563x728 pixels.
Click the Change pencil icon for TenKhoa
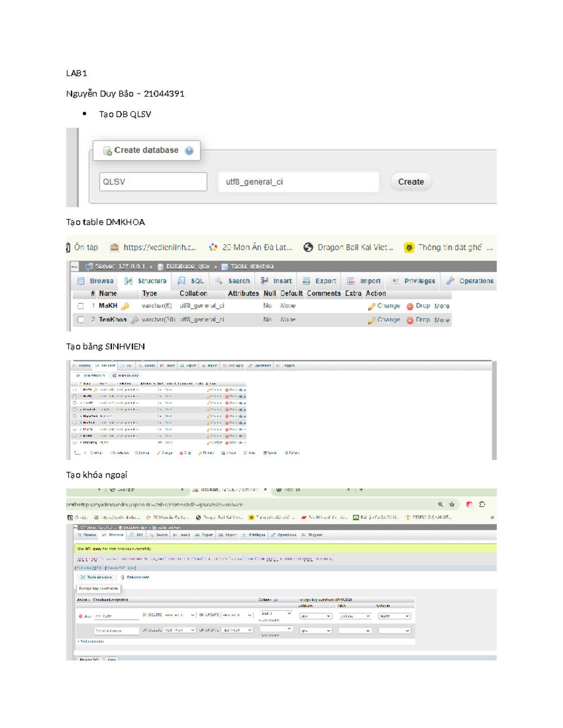[372, 320]
